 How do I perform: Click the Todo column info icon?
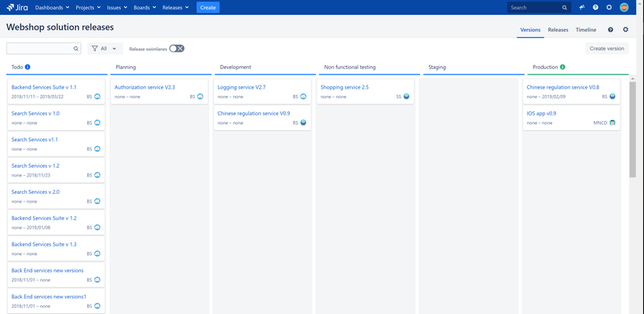[27, 67]
